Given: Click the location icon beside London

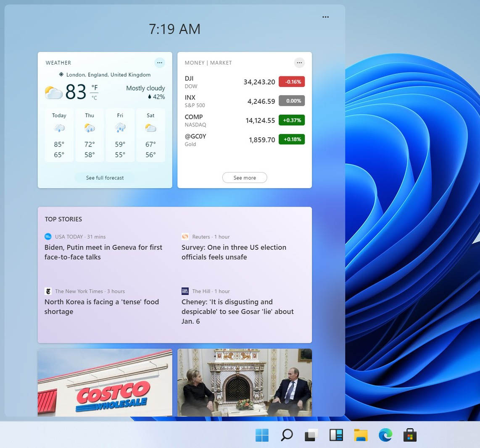Looking at the screenshot, I should 61,75.
